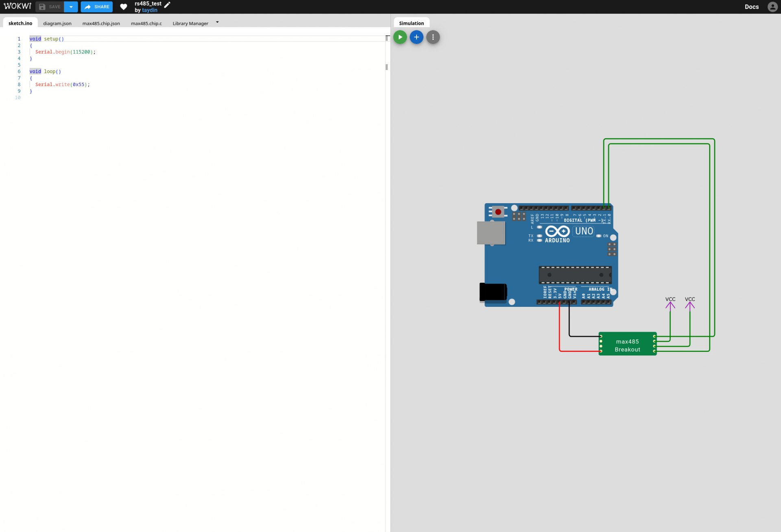Save the project with SAVE button
The image size is (781, 532).
coord(50,7)
